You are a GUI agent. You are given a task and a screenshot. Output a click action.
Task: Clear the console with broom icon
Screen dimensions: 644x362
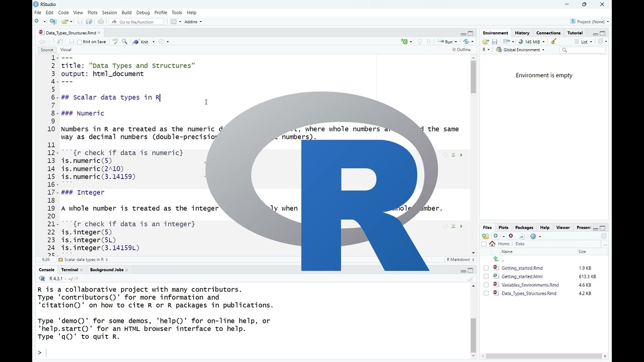click(471, 279)
